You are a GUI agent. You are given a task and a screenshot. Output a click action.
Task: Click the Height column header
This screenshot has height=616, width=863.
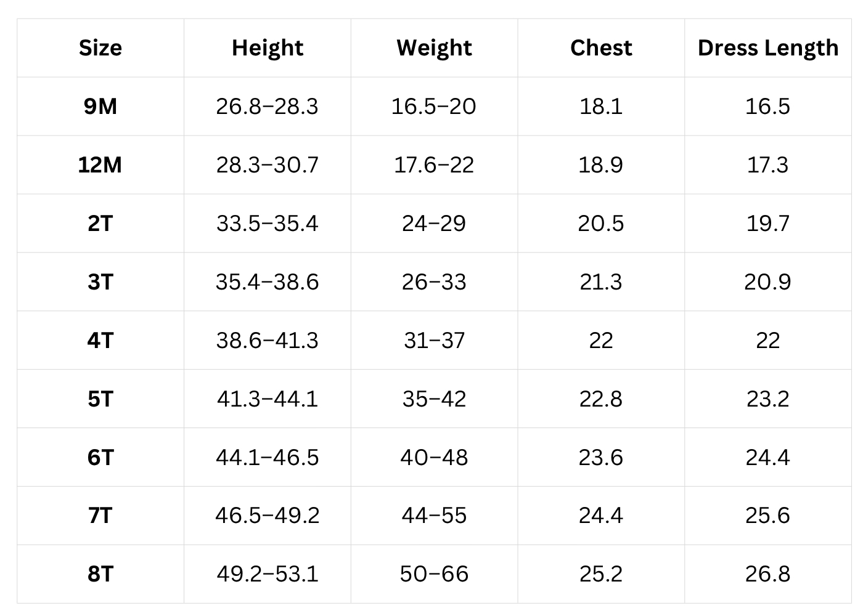tap(268, 48)
